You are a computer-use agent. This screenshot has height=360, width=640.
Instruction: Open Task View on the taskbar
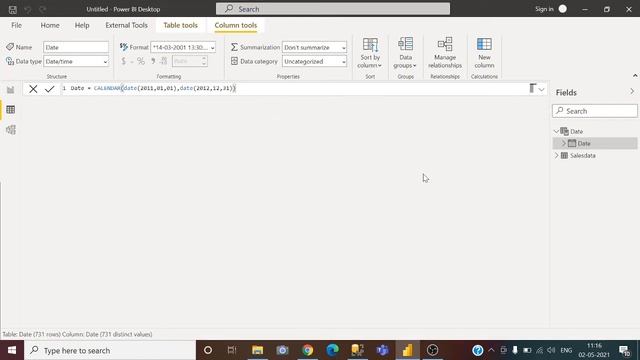click(x=232, y=350)
